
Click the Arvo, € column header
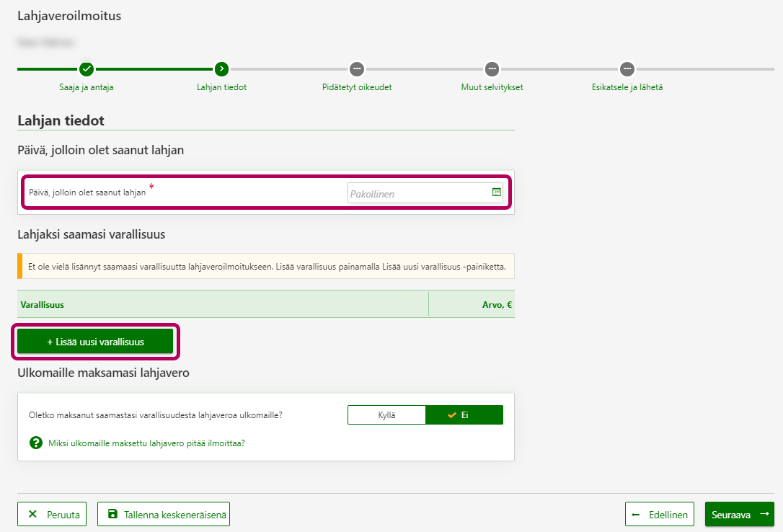497,305
